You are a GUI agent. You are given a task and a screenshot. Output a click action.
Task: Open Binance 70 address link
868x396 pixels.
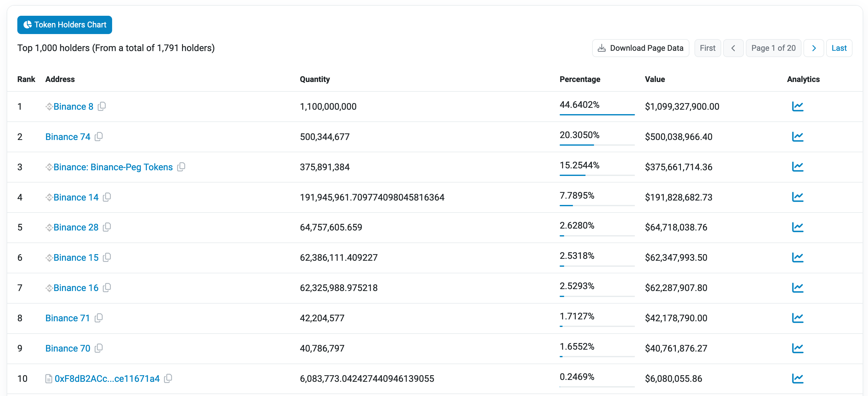pos(68,348)
